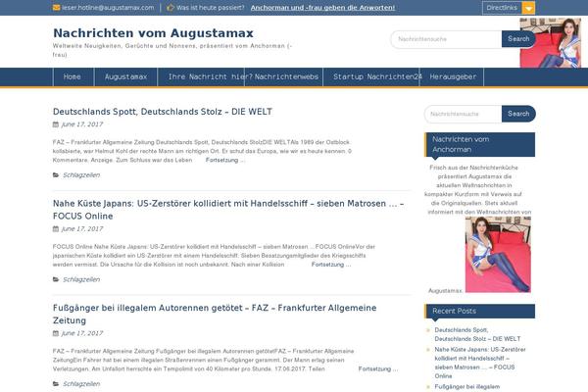
Task: Open Schlagzeilen category under US-Zerstörer article
Action: (x=81, y=279)
